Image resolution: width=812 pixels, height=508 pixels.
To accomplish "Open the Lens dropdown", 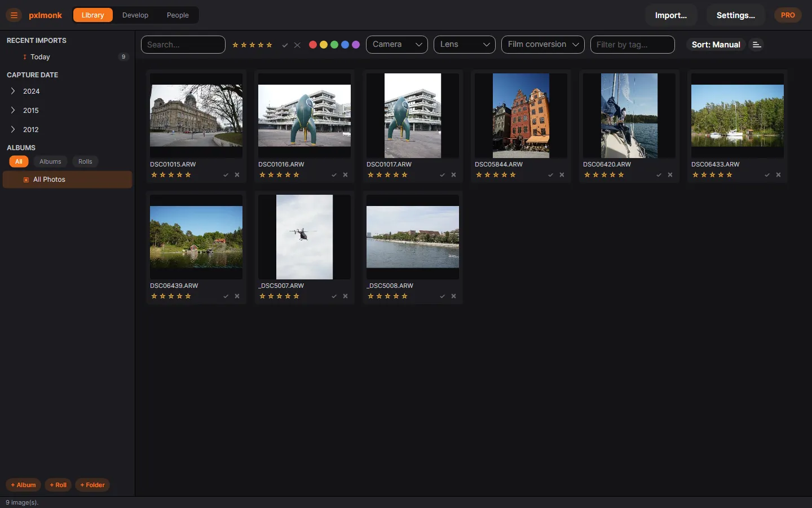I will coord(465,45).
